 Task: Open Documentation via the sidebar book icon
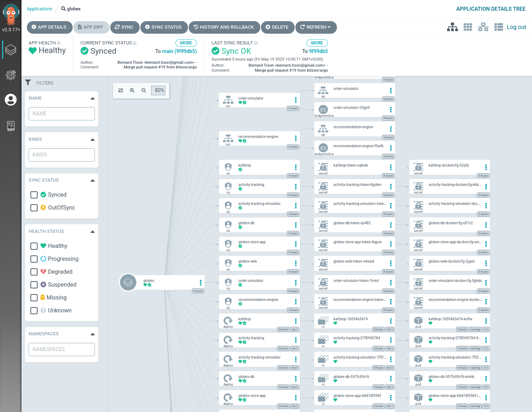pyautogui.click(x=11, y=126)
